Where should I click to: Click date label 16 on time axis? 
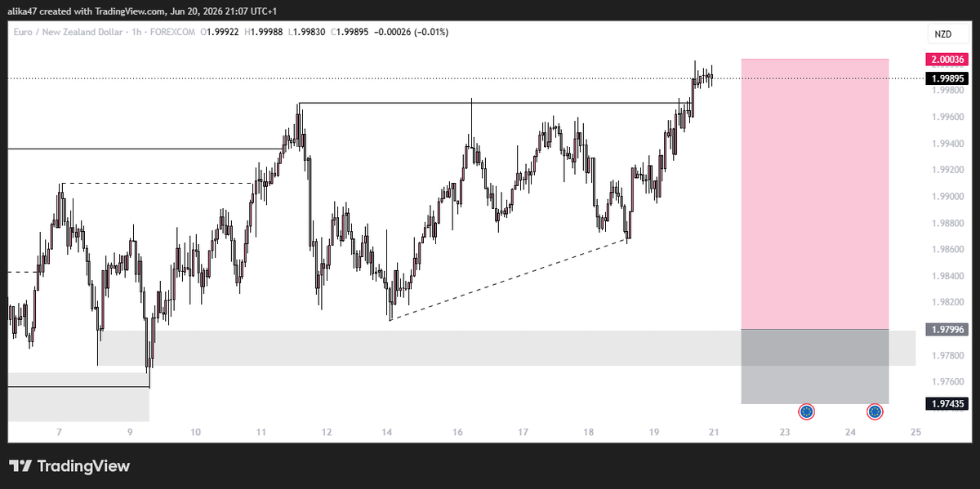click(x=458, y=432)
